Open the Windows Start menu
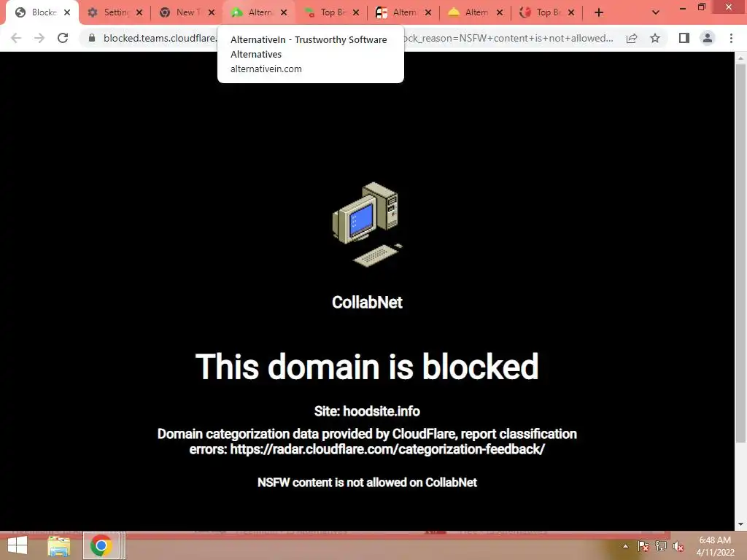This screenshot has height=560, width=747. point(18,545)
